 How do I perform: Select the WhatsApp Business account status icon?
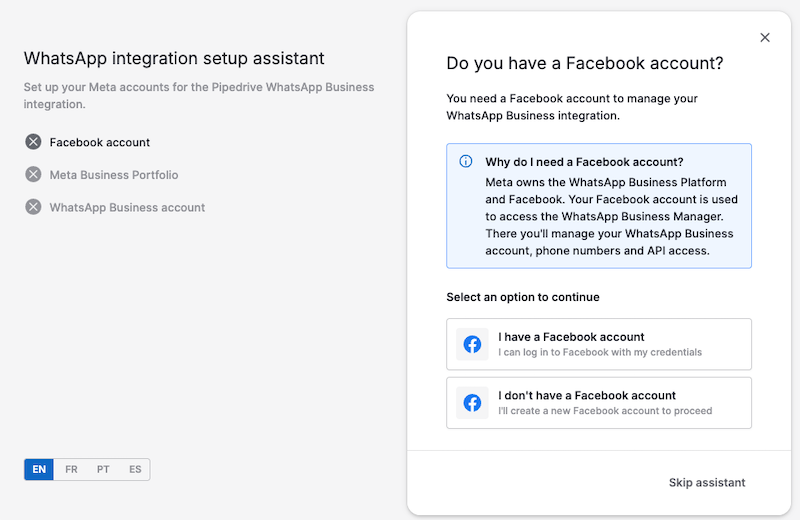pos(33,207)
